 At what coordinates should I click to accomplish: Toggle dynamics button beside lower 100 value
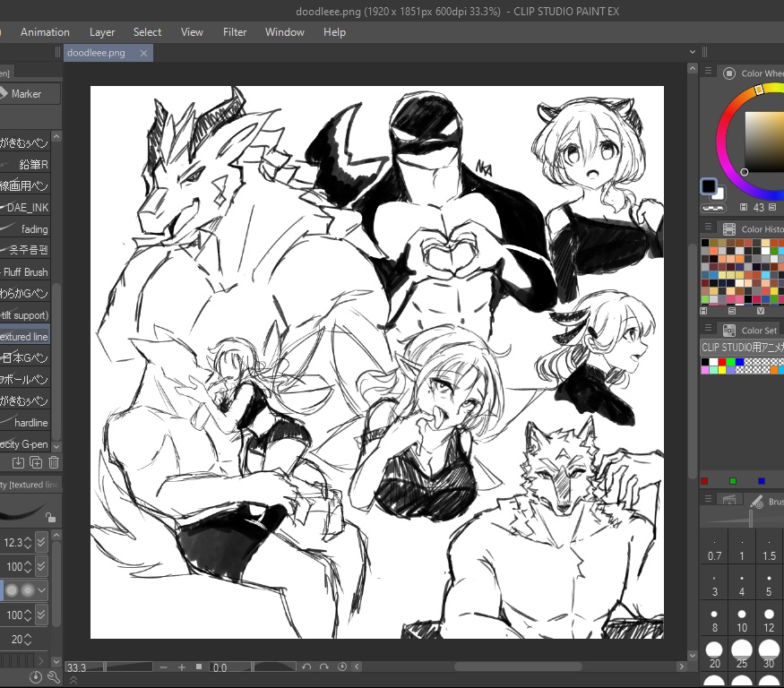click(41, 615)
